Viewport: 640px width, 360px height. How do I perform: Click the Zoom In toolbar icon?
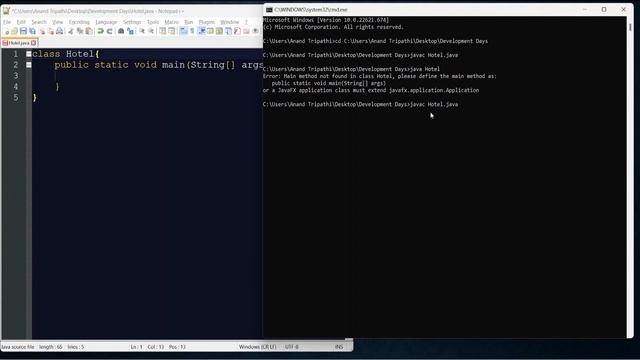pos(142,31)
